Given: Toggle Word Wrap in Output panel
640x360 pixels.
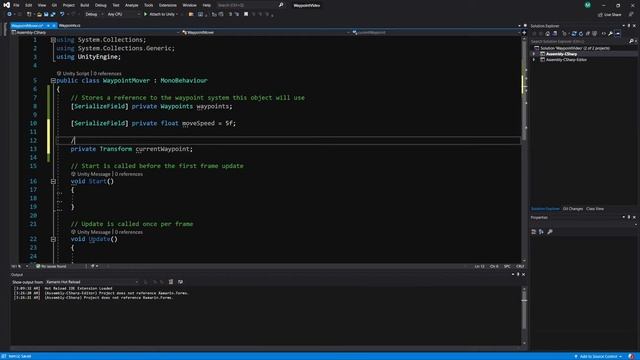Looking at the screenshot, I should coord(180,282).
